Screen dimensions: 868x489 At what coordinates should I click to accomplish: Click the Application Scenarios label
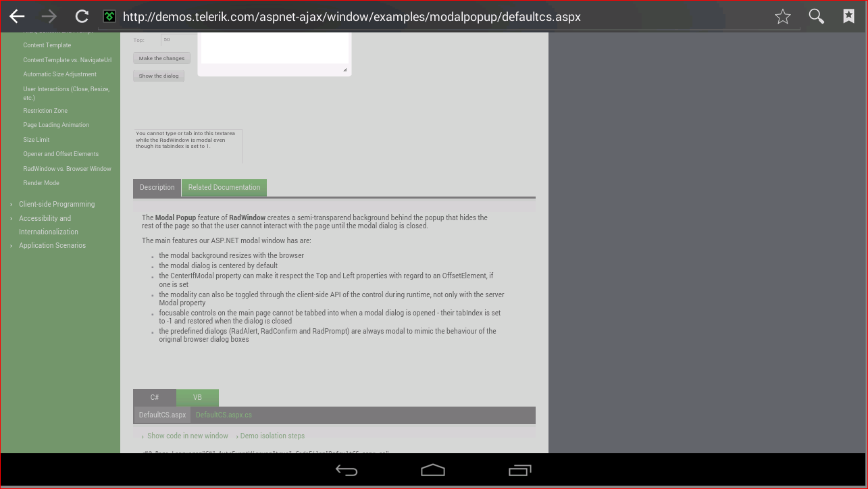point(53,246)
